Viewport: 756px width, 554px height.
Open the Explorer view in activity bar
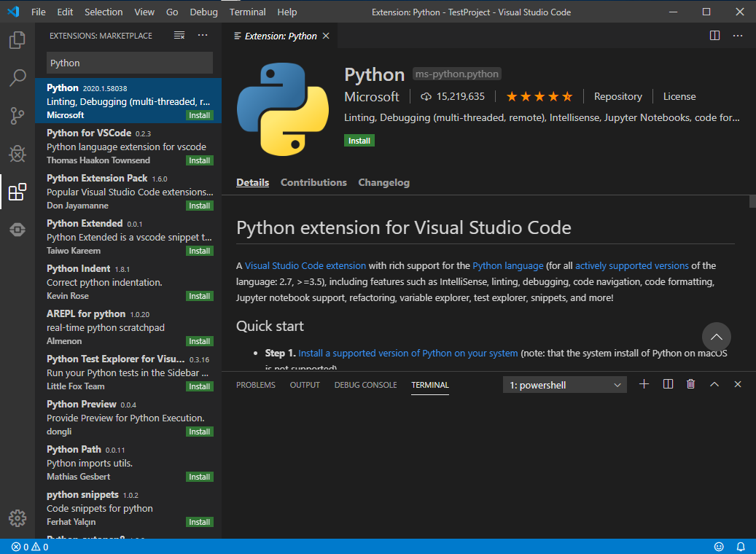pos(17,40)
